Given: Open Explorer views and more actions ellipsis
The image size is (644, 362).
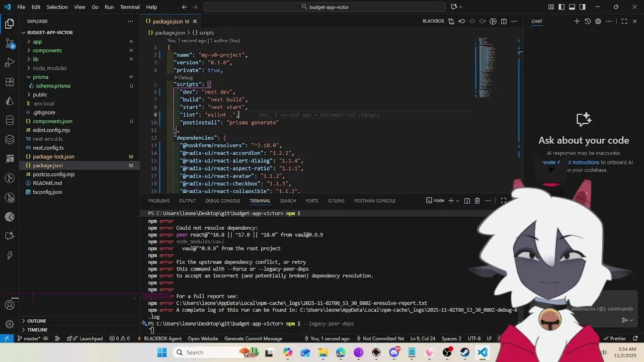Looking at the screenshot, I should [x=130, y=21].
